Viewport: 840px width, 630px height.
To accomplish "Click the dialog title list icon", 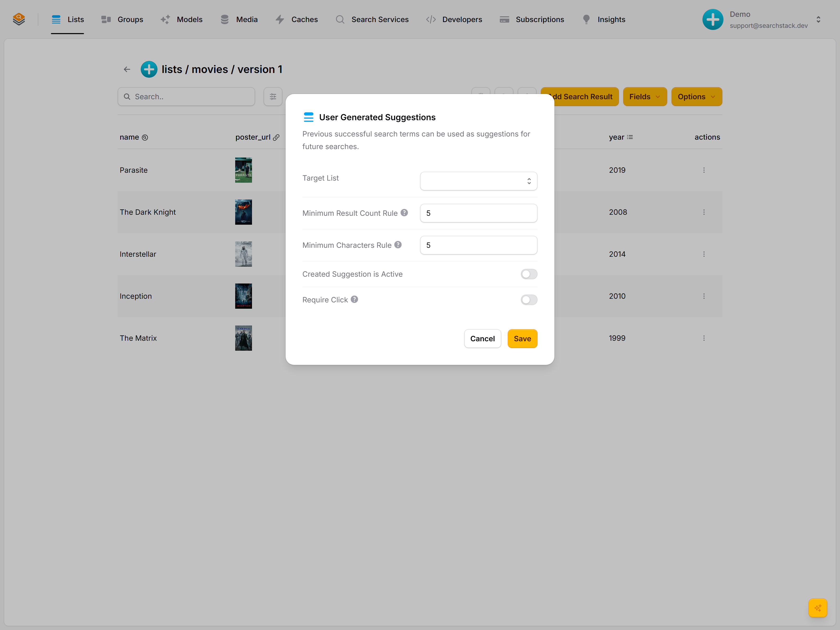I will 308,117.
